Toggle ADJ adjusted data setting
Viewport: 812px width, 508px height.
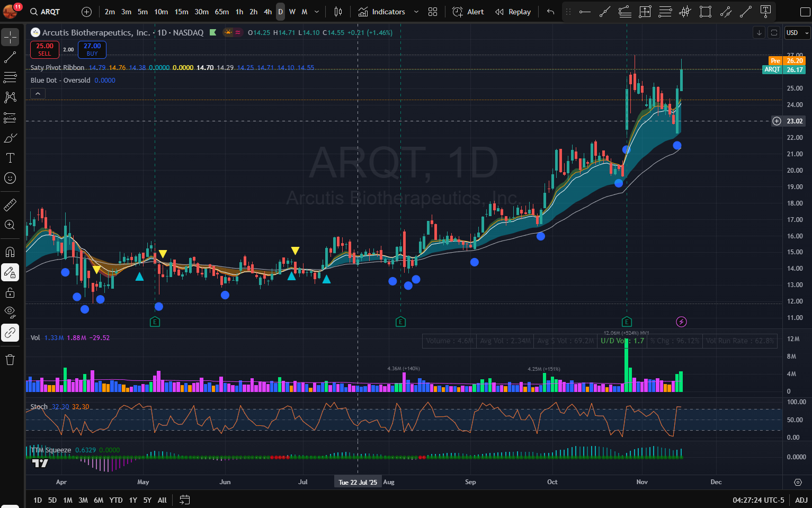pos(801,500)
